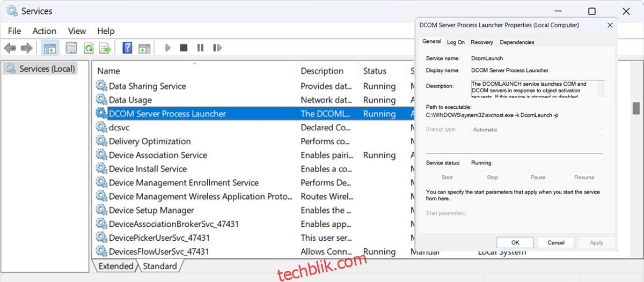
Task: Click the Stop service button in dialog
Action: click(x=492, y=177)
